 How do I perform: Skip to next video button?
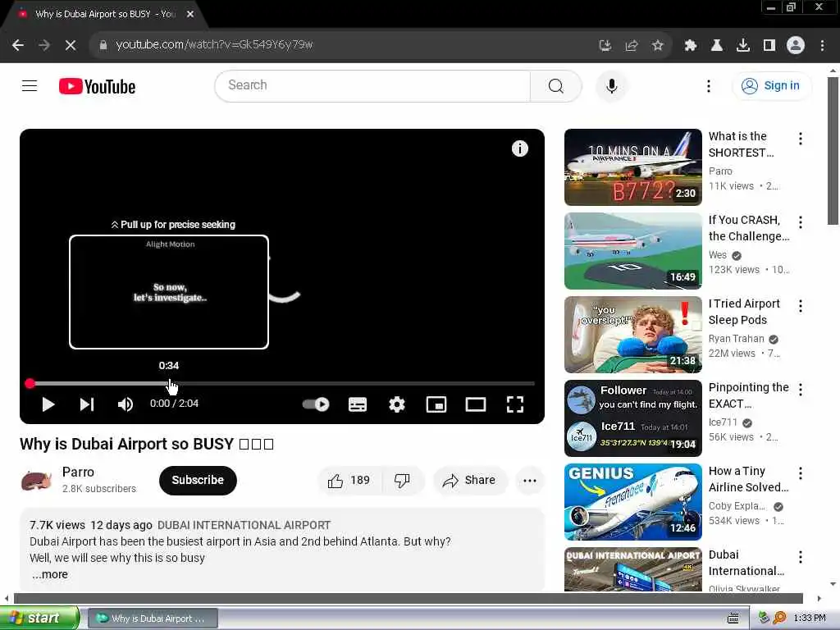click(87, 404)
